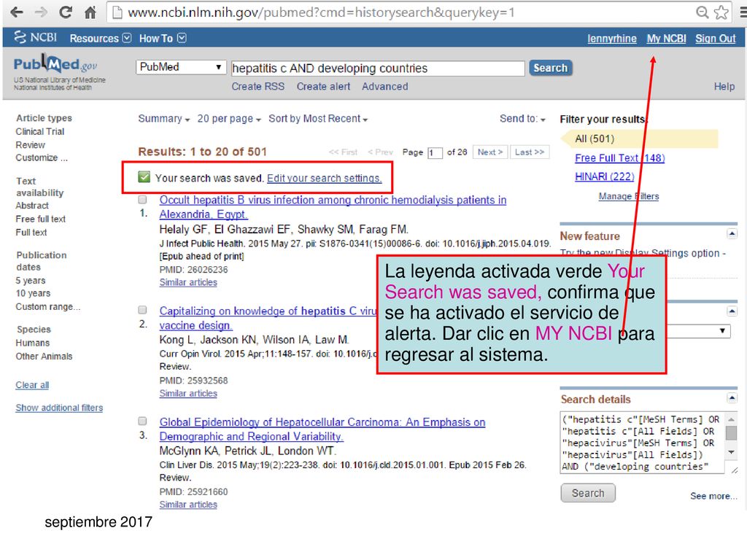Open article Occult hepatitis B virus infection
The width and height of the screenshot is (747, 560).
333,206
